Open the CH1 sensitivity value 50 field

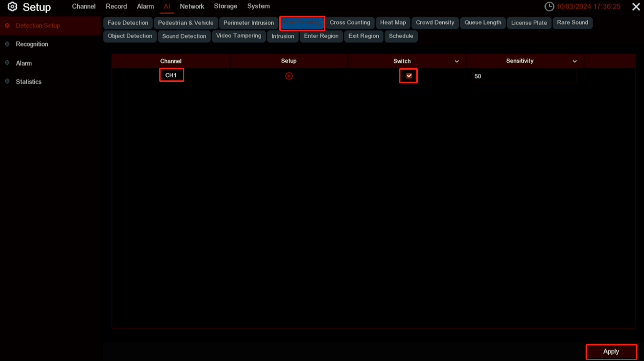click(524, 76)
